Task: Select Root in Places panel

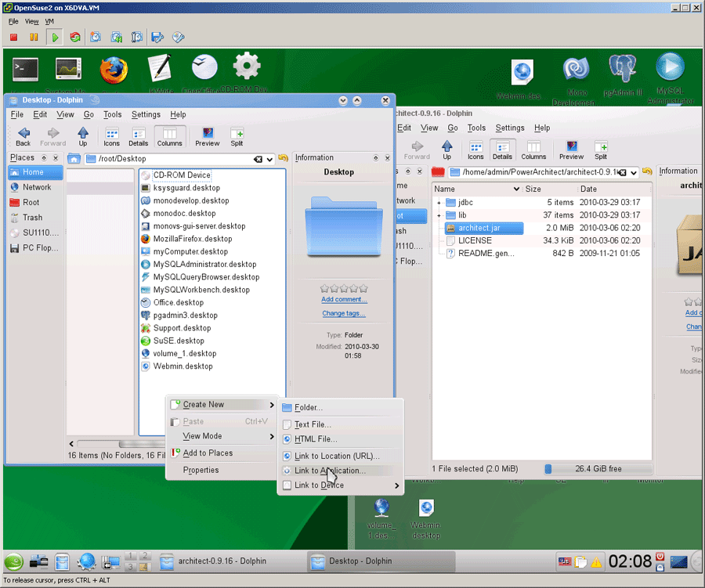Action: (x=36, y=202)
